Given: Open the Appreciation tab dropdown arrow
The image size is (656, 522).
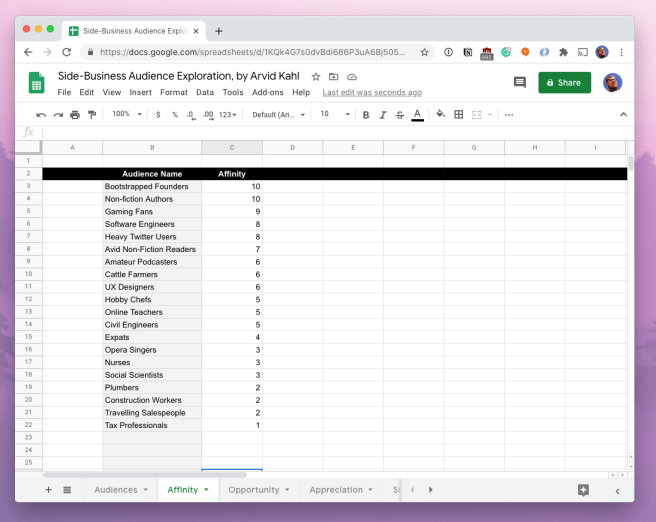Looking at the screenshot, I should click(371, 490).
